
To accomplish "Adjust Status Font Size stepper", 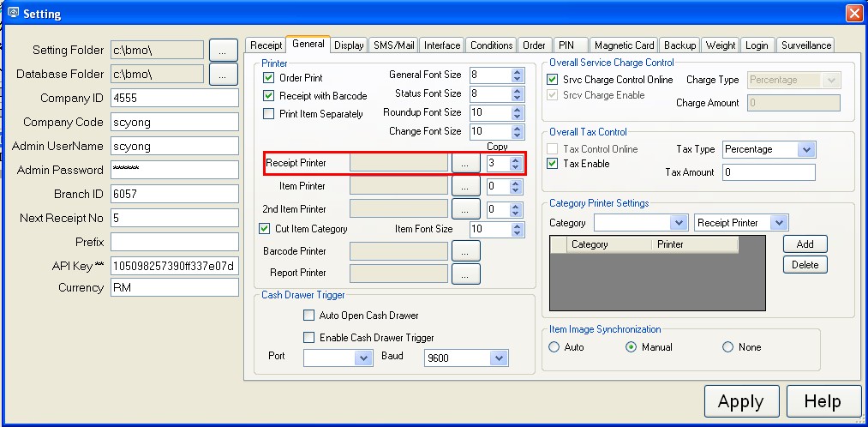I will pos(517,93).
